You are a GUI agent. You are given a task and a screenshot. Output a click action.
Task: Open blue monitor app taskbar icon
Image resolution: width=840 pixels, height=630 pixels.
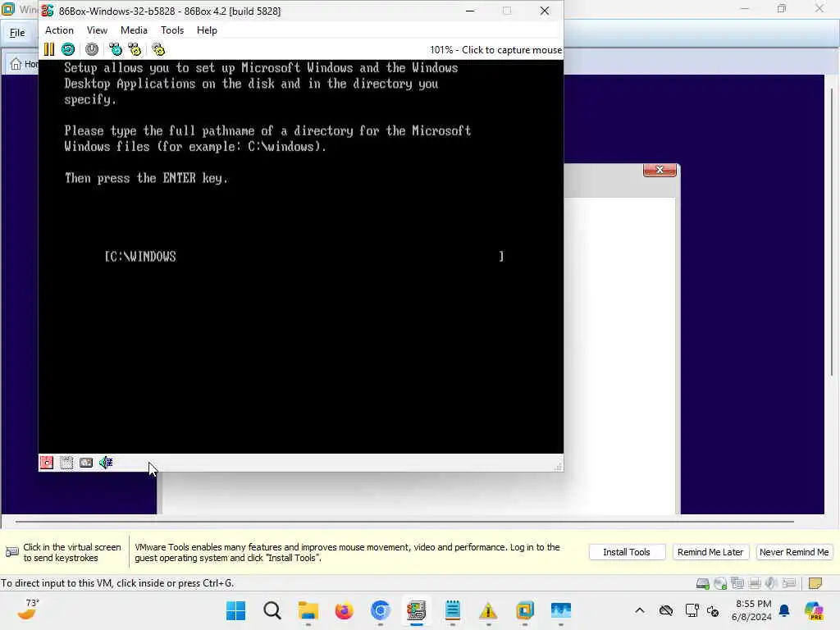click(x=561, y=610)
